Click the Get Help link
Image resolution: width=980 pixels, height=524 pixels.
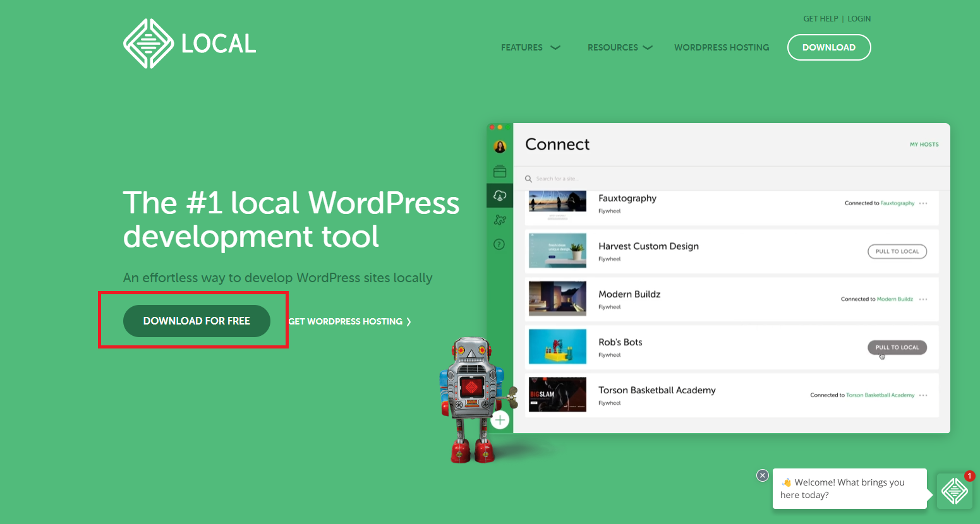click(x=820, y=19)
